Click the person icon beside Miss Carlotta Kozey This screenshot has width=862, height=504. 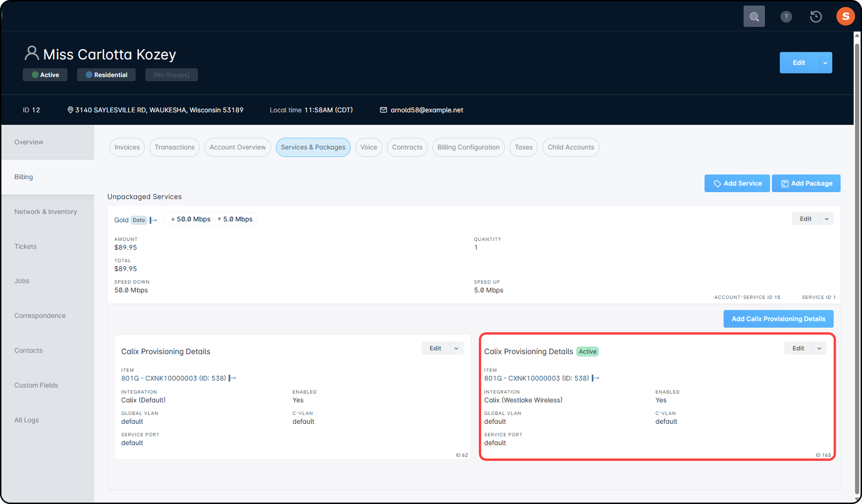[x=32, y=53]
